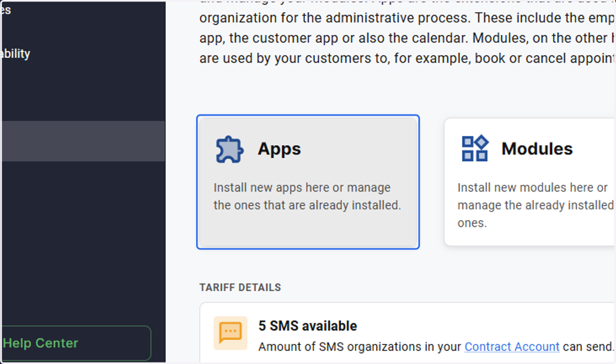Click the '5 SMS available' heading
The image size is (616, 364).
click(307, 326)
